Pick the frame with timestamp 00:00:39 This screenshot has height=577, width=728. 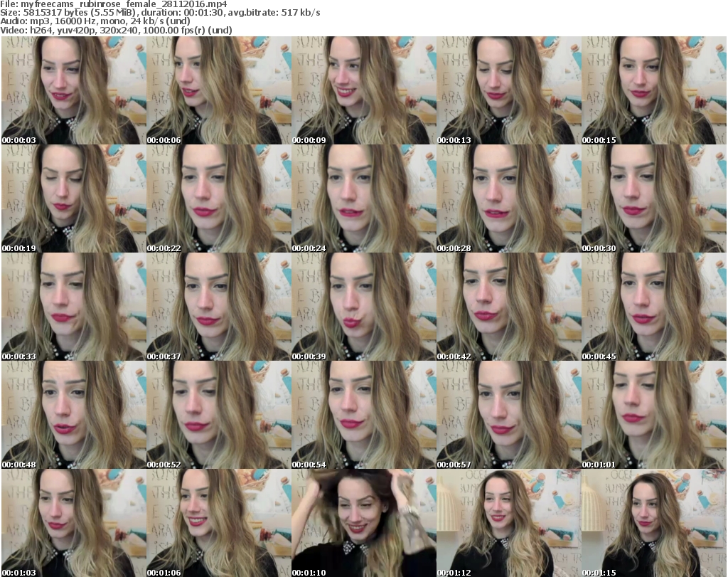coord(364,307)
